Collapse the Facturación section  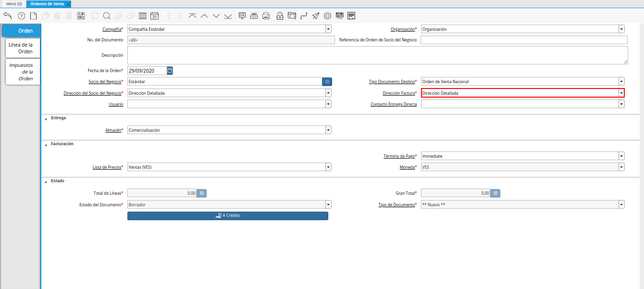pos(46,144)
